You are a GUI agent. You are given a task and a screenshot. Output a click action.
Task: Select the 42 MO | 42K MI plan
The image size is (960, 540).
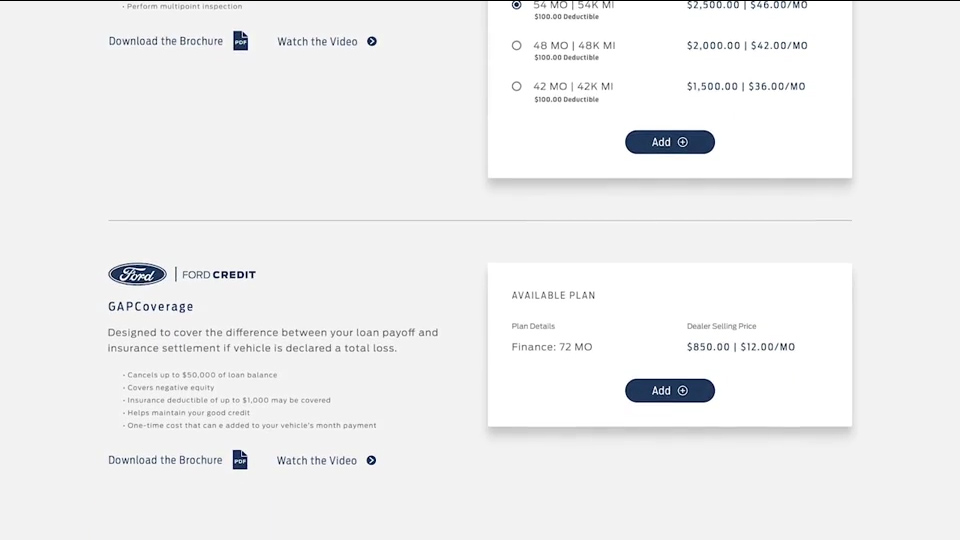(x=517, y=86)
